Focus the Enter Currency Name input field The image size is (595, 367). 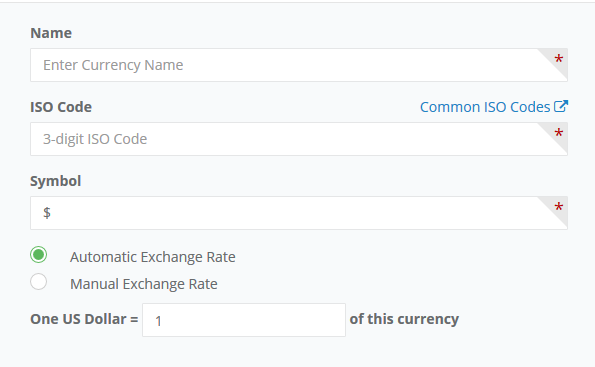pos(299,65)
